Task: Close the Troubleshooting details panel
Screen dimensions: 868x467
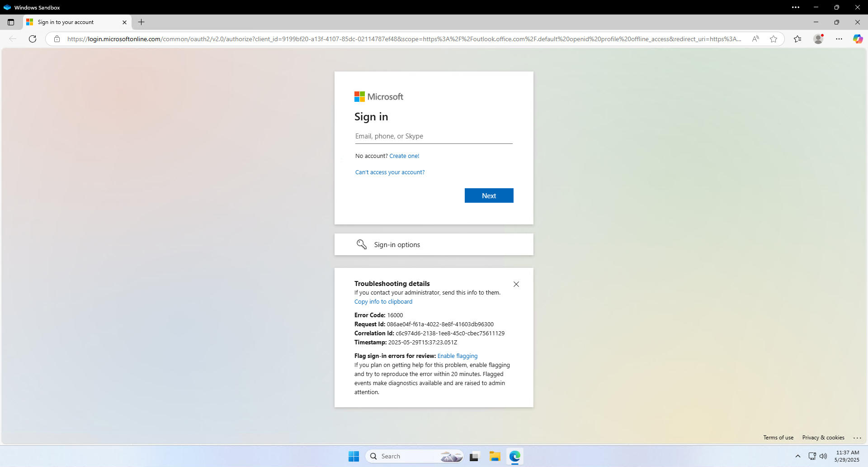Action: 516,284
